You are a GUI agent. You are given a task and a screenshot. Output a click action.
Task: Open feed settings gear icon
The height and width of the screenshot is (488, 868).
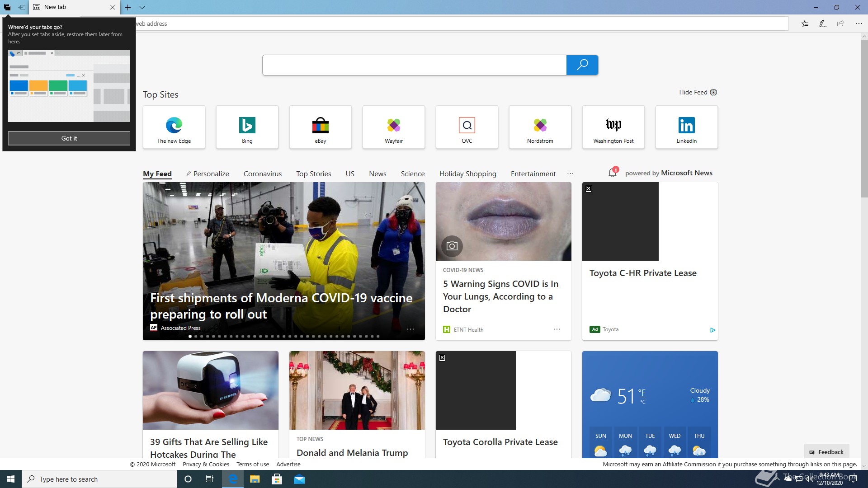[x=713, y=92]
